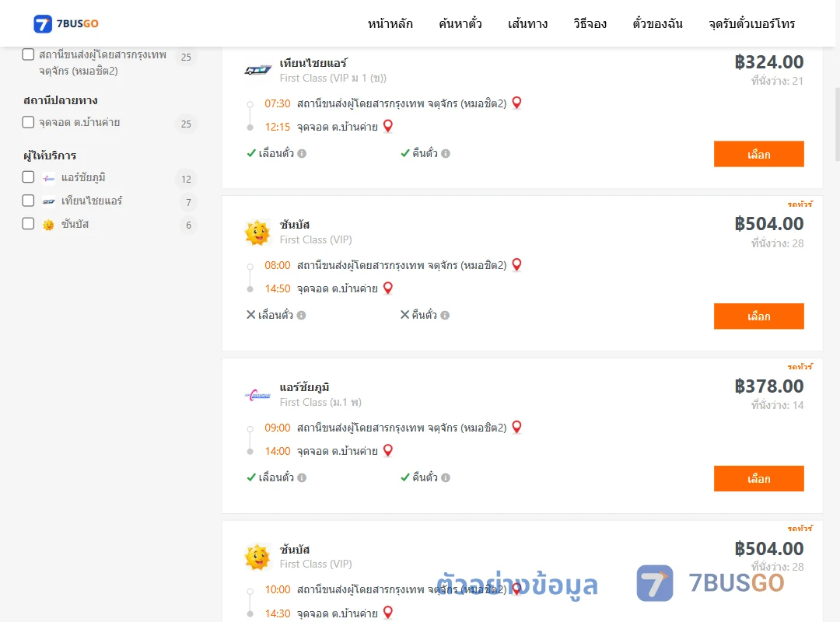Viewport: 840px width, 622px height.
Task: Click the สถานีปลายทาง filter heading
Action: 61,100
